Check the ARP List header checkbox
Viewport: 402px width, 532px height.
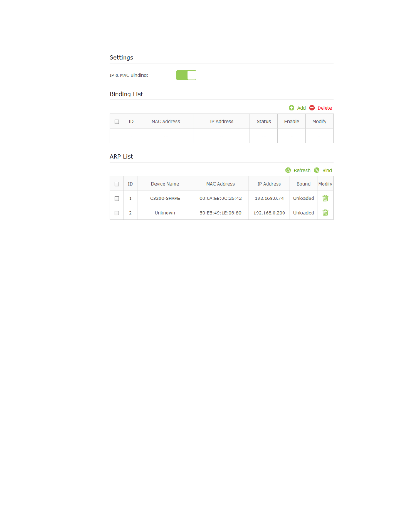click(x=117, y=184)
